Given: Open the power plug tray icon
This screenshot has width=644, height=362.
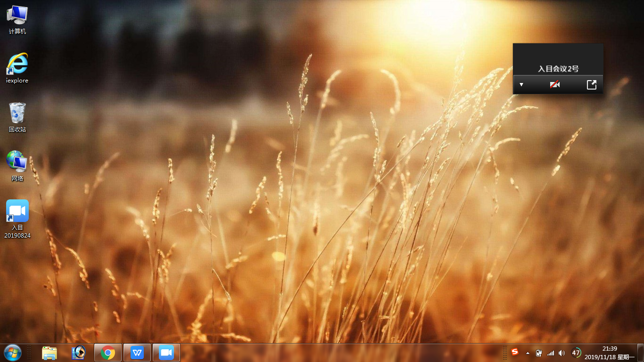Looking at the screenshot, I should click(539, 353).
